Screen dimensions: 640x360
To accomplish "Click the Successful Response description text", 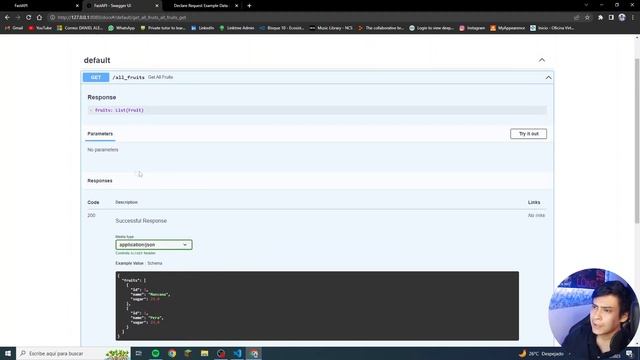I will [141, 221].
